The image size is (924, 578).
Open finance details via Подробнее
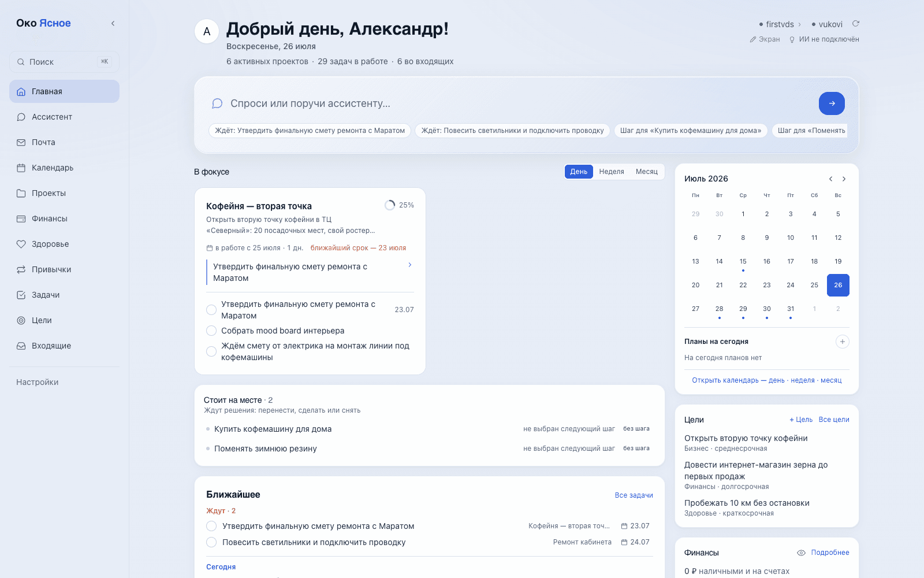830,553
